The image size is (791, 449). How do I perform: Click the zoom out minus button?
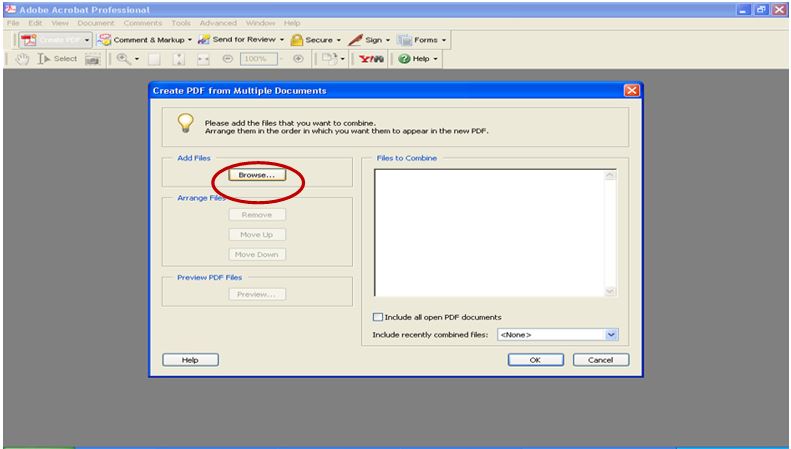coord(228,59)
